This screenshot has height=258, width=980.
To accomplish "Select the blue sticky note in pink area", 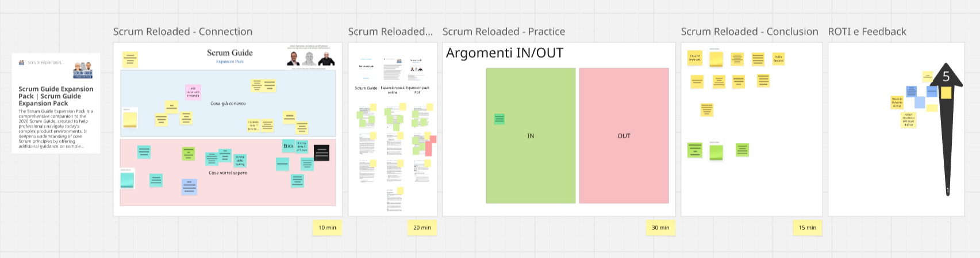I will [189, 187].
